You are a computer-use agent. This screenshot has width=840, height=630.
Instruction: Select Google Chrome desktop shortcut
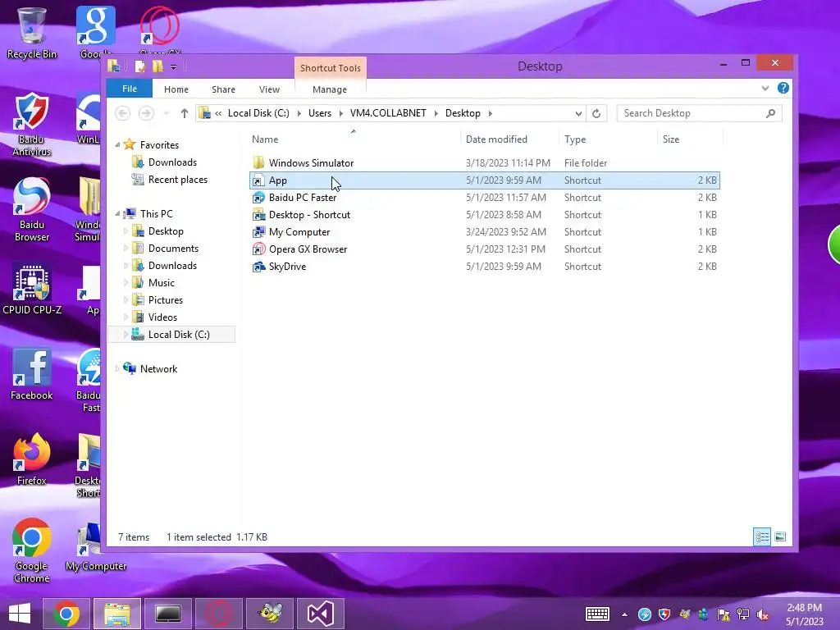tap(31, 550)
